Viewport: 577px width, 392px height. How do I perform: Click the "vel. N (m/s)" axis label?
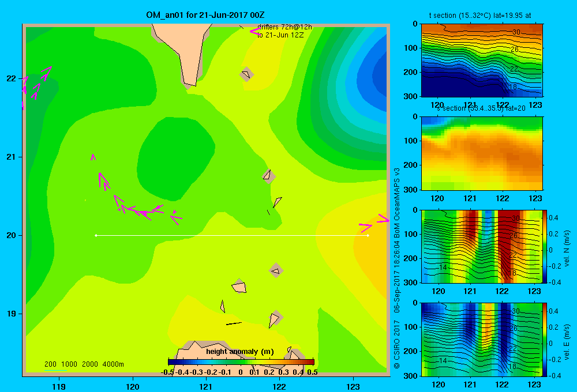[567, 248]
